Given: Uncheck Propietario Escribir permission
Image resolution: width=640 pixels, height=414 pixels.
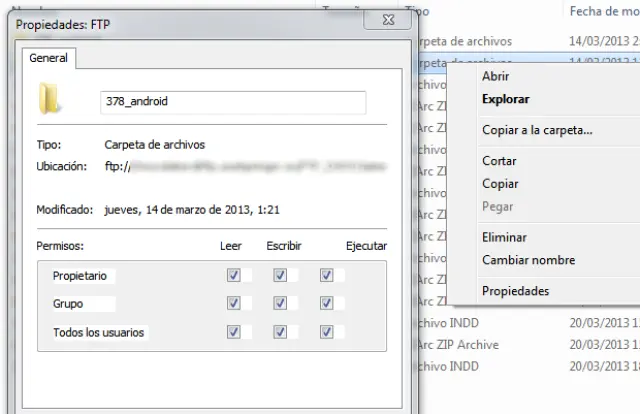Looking at the screenshot, I should (x=280, y=275).
